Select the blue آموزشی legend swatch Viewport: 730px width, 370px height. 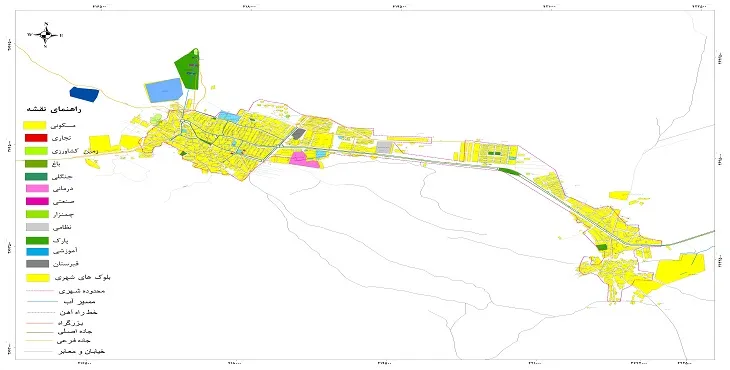click(37, 252)
